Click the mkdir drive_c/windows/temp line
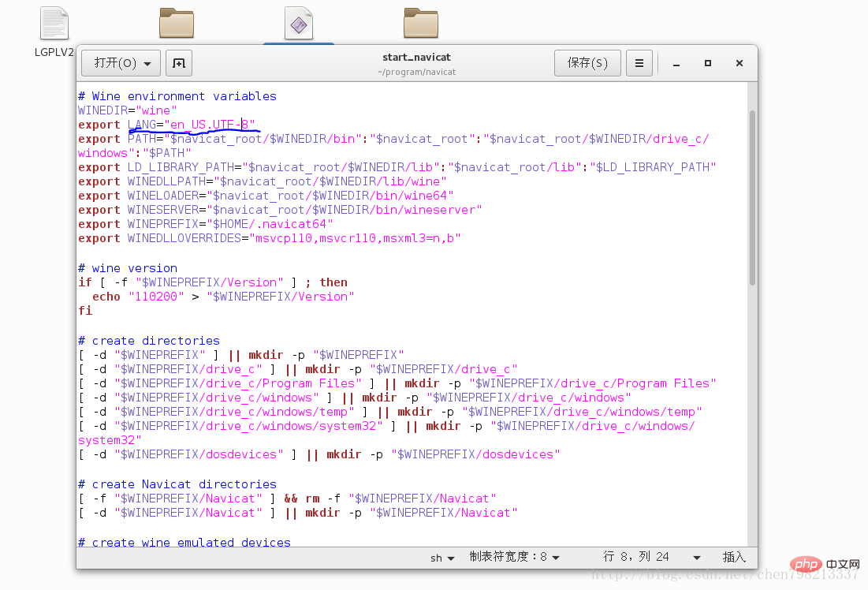Viewport: 868px width, 590px height. 390,413
